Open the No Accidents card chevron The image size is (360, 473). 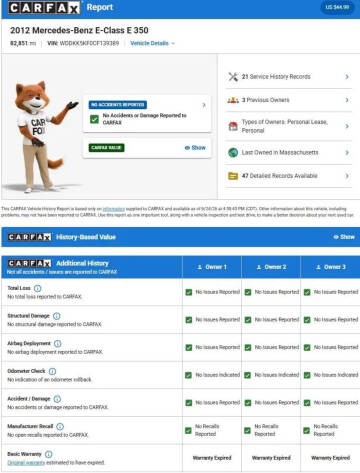point(204,105)
